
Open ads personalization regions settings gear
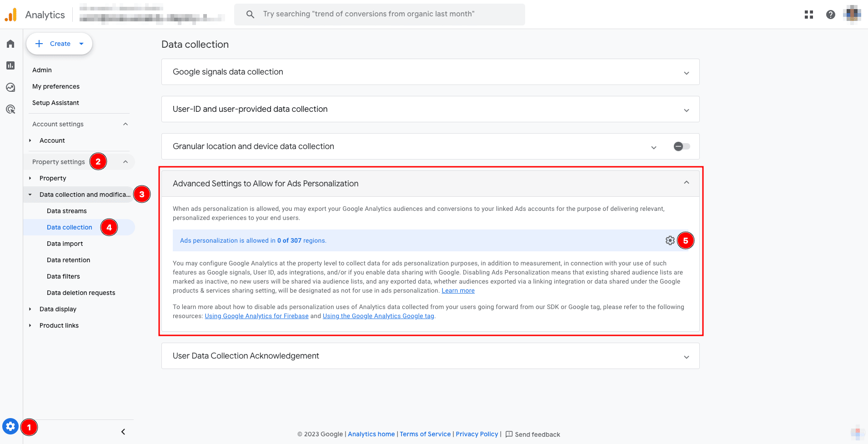pos(670,240)
